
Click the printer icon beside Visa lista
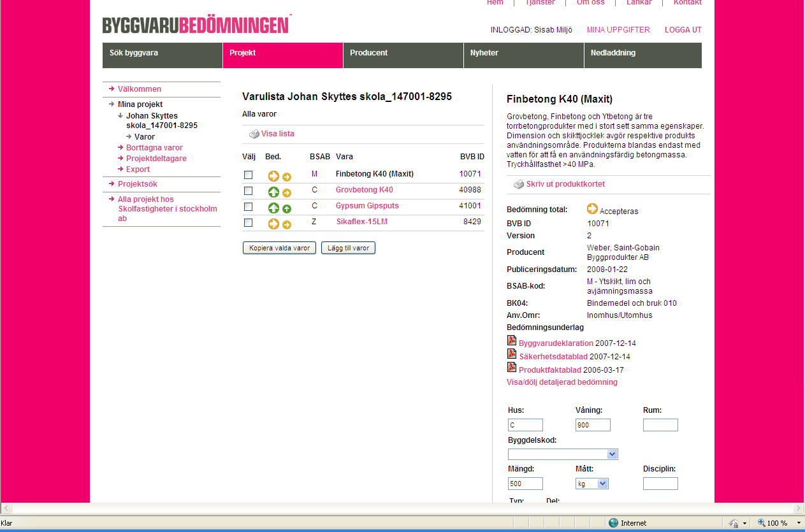click(x=254, y=134)
